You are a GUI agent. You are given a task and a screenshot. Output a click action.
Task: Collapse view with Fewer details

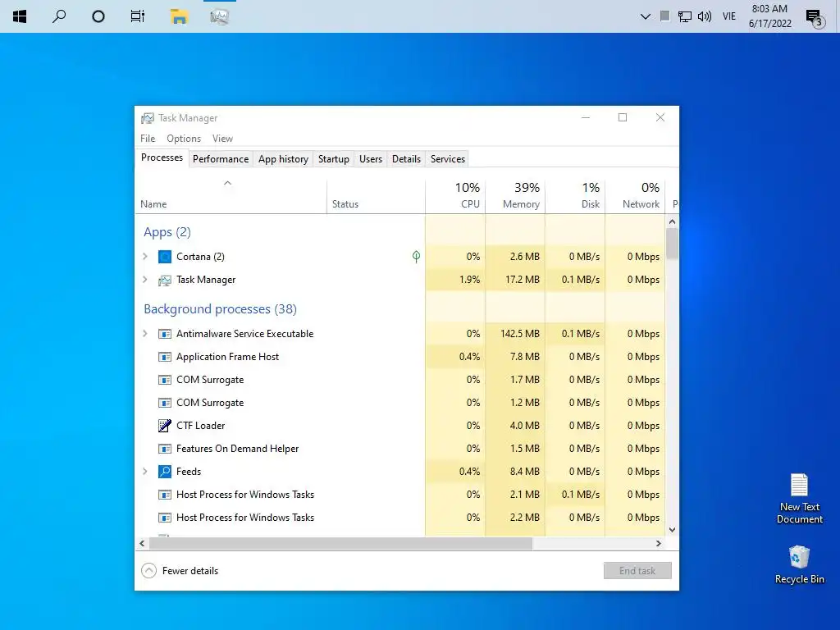(x=180, y=571)
